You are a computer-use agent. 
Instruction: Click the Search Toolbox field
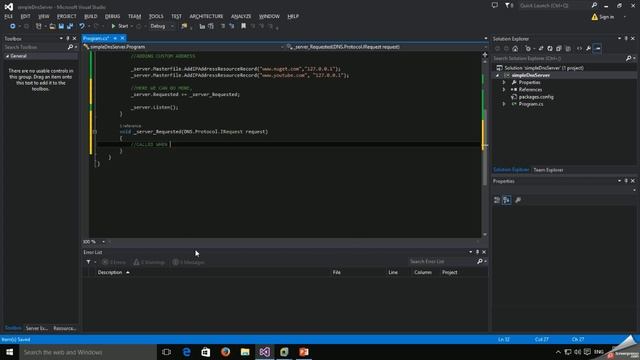click(x=36, y=47)
